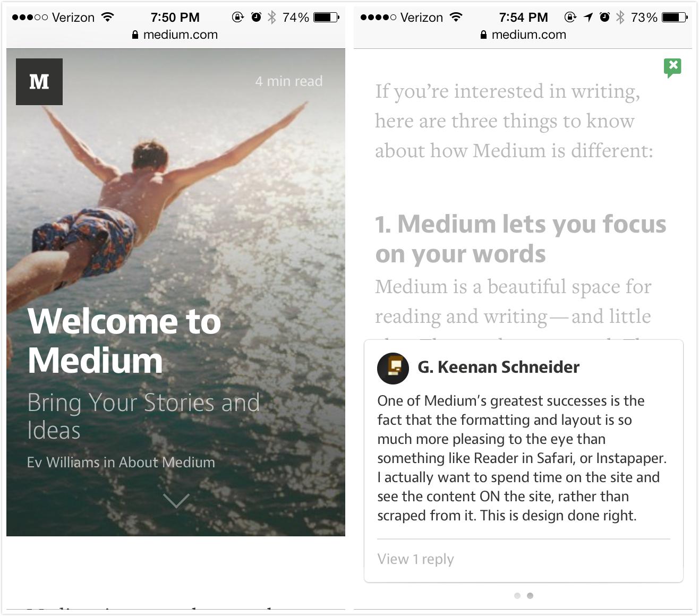Viewport: 699px width, 616px height.
Task: Tap the signal dots in the 7:50 PM screen
Action: [30, 18]
